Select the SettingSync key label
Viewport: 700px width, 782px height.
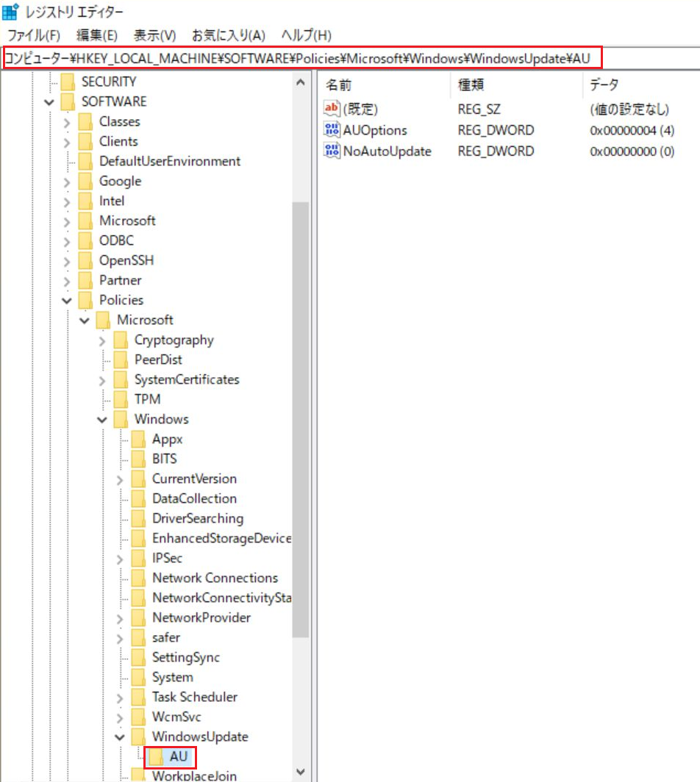tap(185, 657)
